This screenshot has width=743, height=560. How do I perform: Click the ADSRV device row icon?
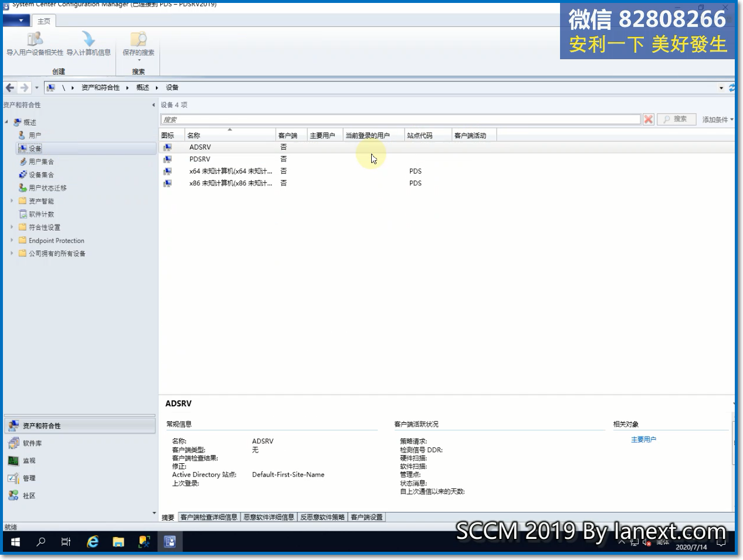(x=168, y=147)
